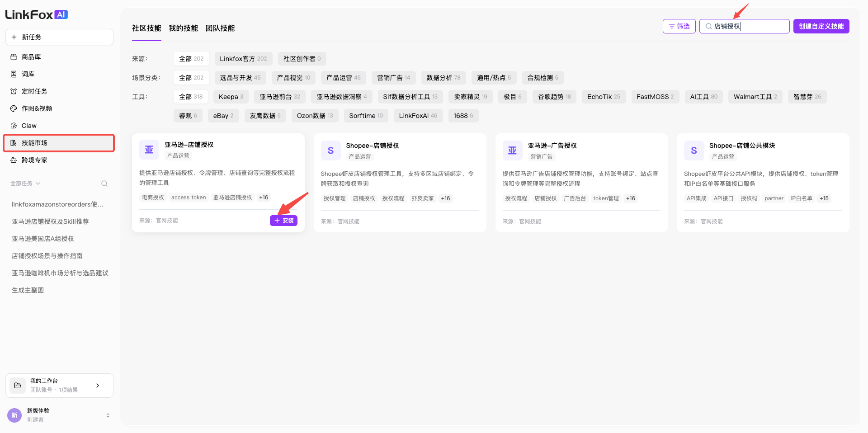868x433 pixels.
Task: Select tool filter 卖家精灵
Action: [471, 97]
